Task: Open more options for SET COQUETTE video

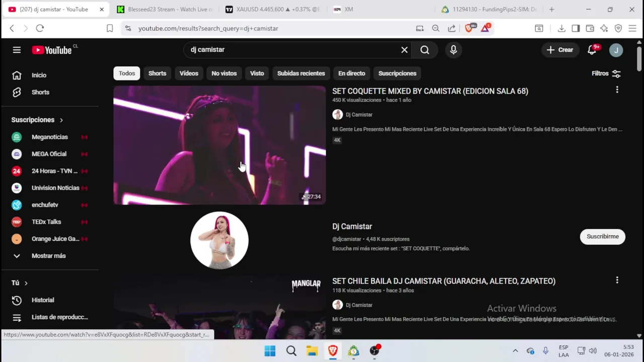Action: (617, 89)
